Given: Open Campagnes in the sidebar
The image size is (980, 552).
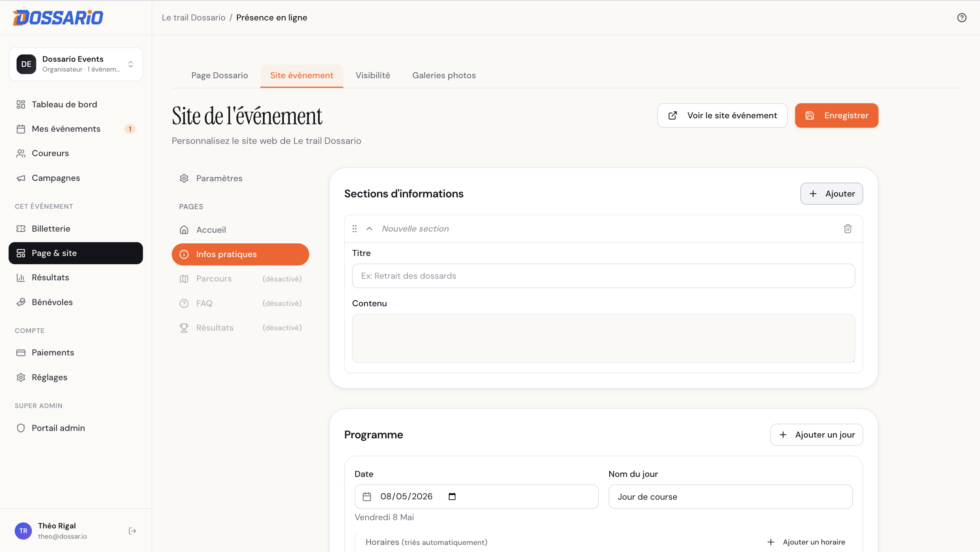Looking at the screenshot, I should click(x=76, y=178).
